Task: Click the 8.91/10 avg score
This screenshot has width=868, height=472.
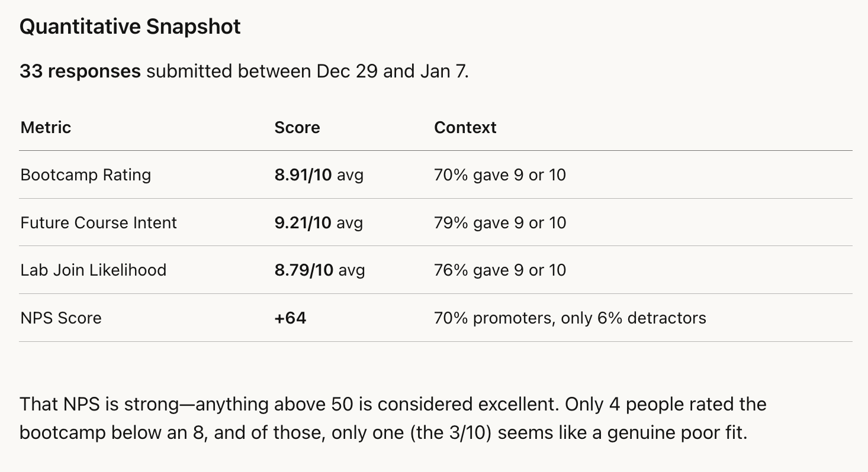Action: tap(319, 175)
